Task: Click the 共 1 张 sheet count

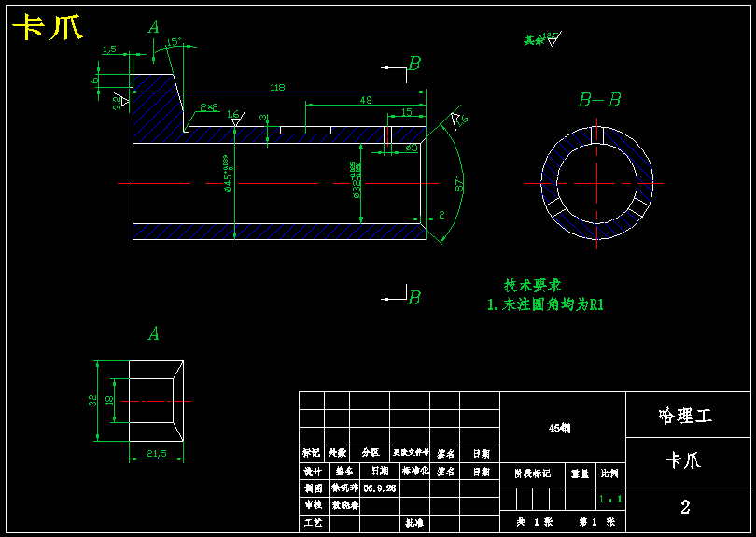Action: [x=534, y=522]
